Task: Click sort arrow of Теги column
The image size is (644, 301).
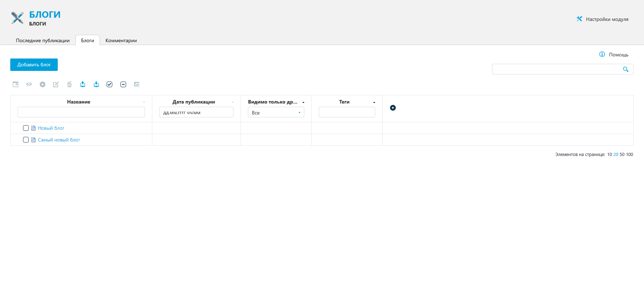Action: (374, 102)
